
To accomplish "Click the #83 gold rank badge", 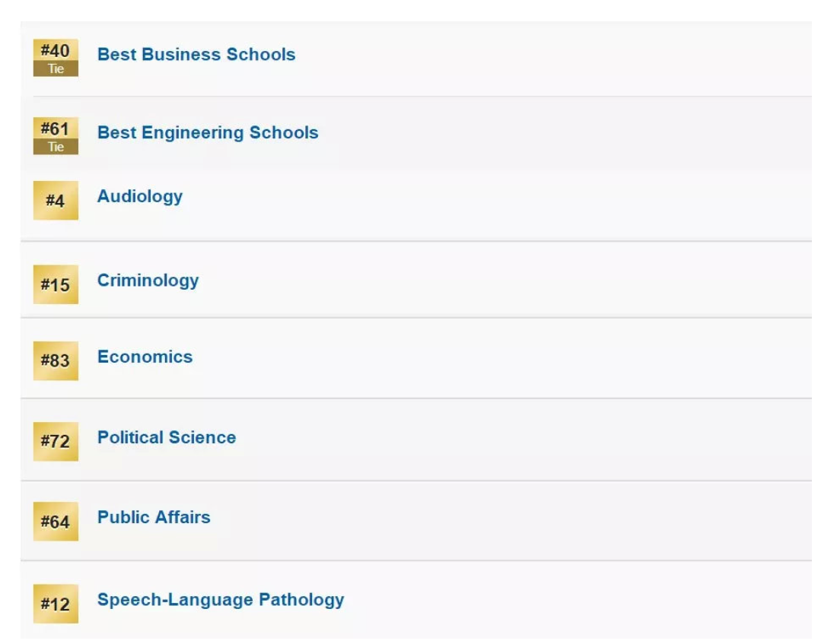I will [x=56, y=360].
